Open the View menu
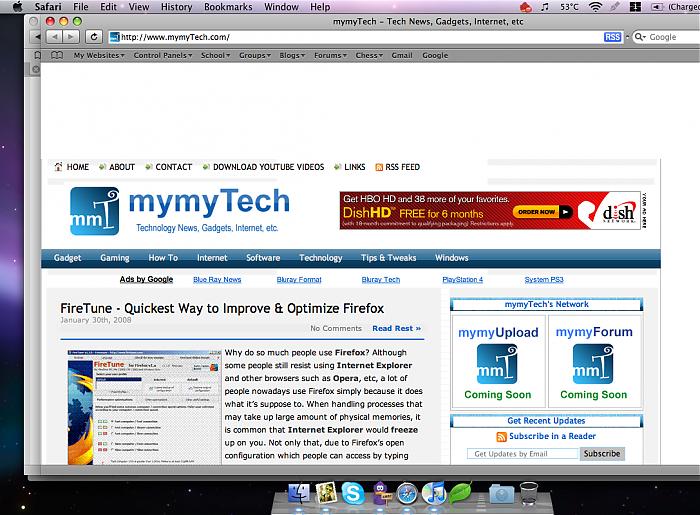Viewport: 700px width, 515px height. click(139, 7)
